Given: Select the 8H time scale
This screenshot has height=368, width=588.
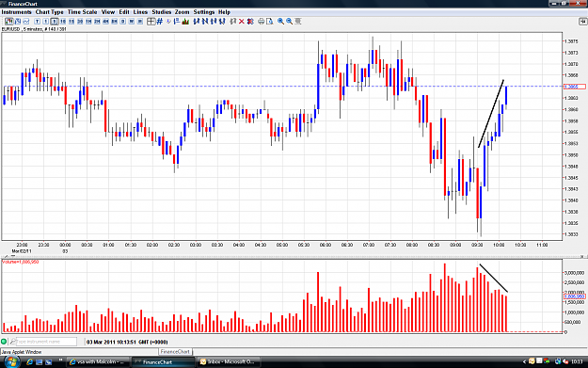Looking at the screenshot, I should tap(115, 22).
